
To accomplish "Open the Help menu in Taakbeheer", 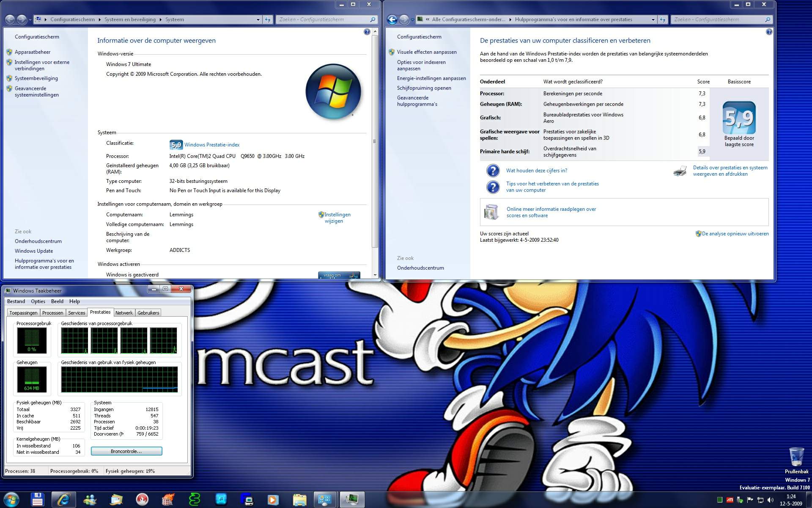I will [x=74, y=301].
